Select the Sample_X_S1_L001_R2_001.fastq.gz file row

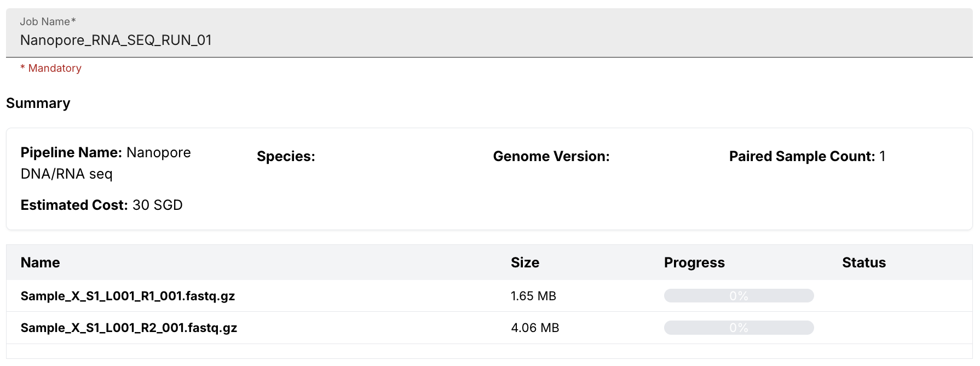[x=489, y=328]
